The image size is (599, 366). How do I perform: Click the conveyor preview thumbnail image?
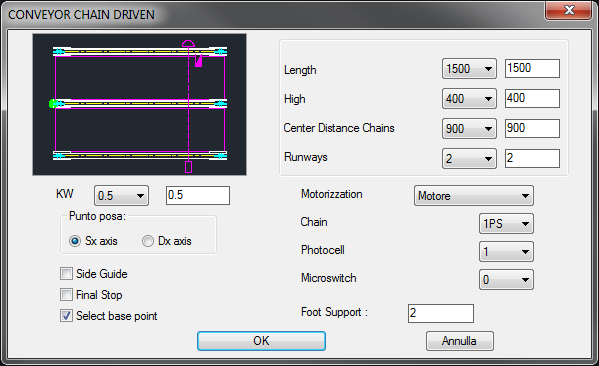click(x=139, y=104)
